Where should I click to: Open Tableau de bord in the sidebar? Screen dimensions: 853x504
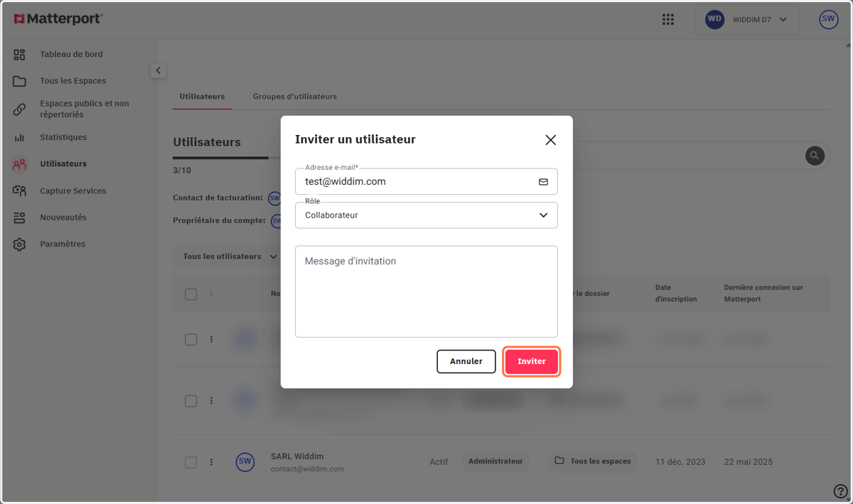[x=71, y=54]
